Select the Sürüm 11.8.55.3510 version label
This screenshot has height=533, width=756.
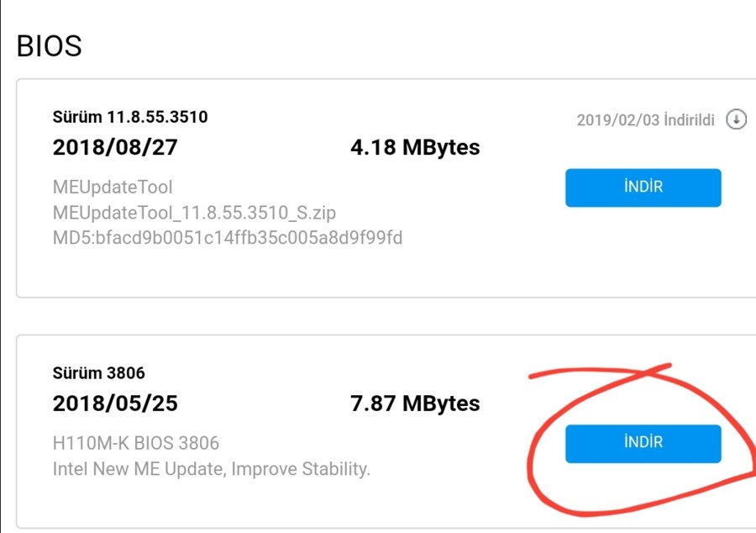tap(130, 117)
